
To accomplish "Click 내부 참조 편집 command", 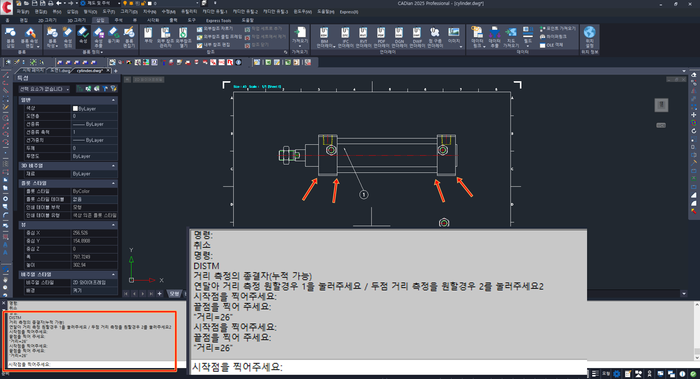I will tap(213, 45).
